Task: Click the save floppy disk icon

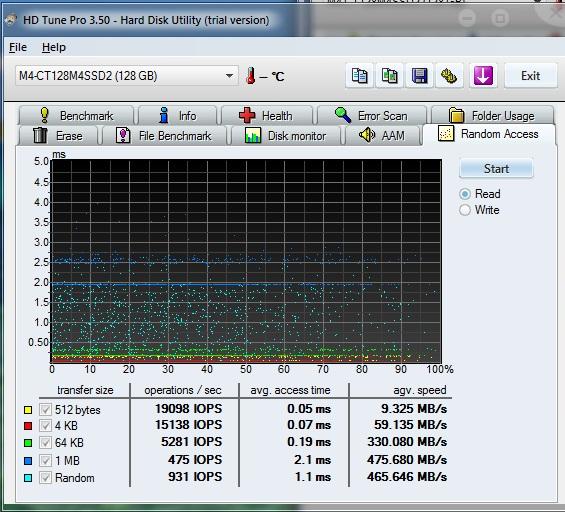Action: [x=419, y=76]
